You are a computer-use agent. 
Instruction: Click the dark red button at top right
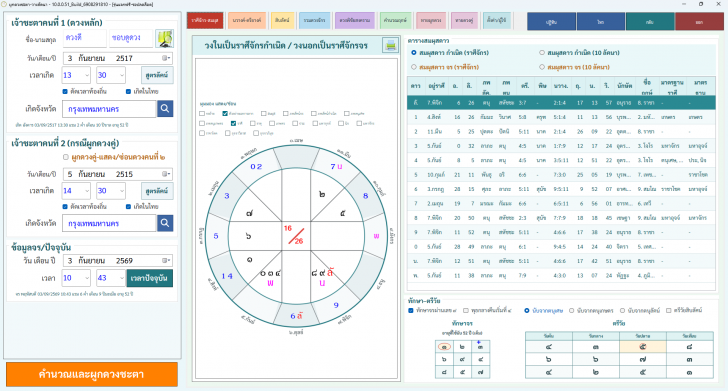[x=699, y=22]
